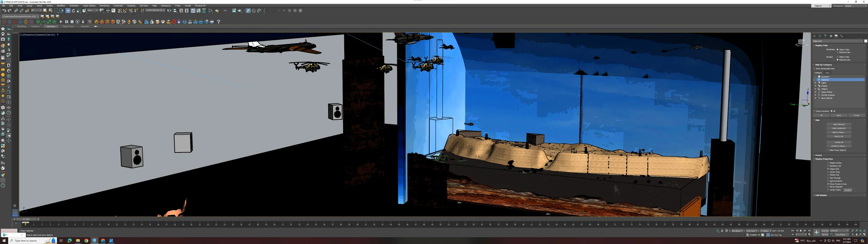The image size is (868, 244).
Task: Open the selection filter All dropdown
Action: 36,10
